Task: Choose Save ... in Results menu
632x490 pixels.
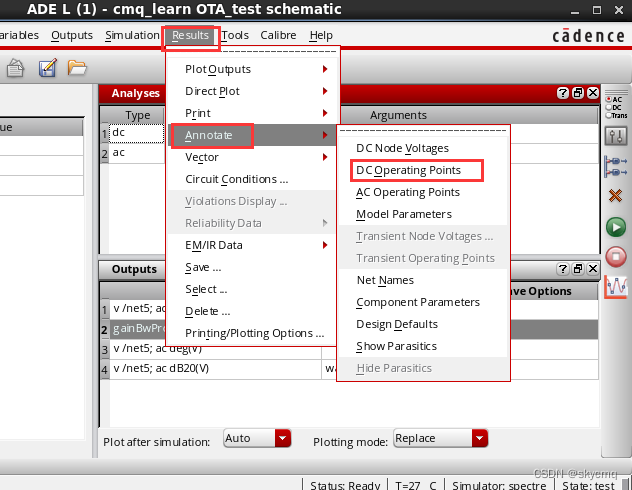Action: [x=252, y=267]
